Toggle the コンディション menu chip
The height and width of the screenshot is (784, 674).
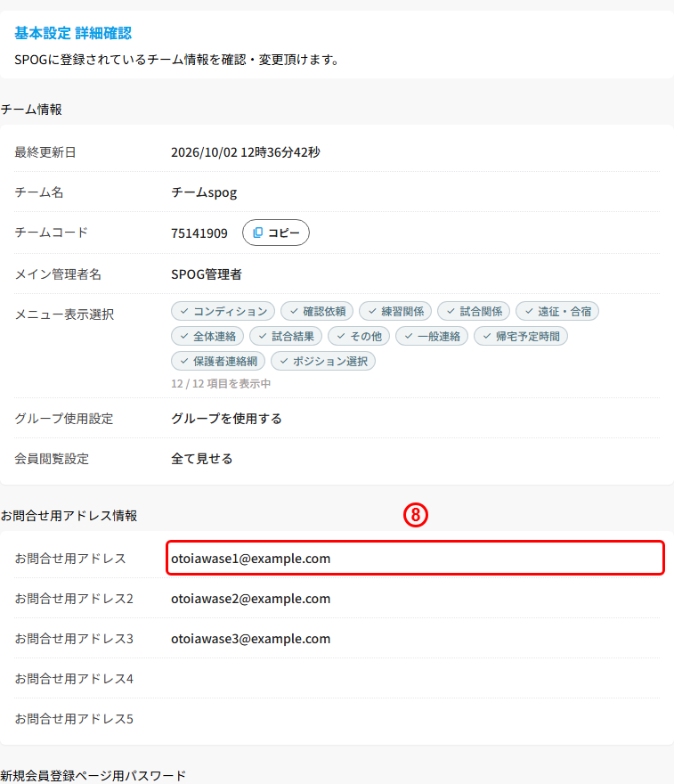[223, 311]
